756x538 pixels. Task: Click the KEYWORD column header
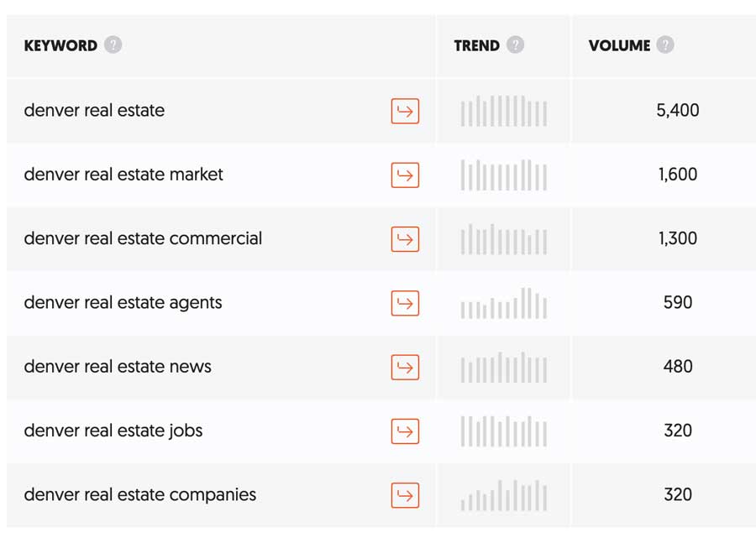(60, 46)
